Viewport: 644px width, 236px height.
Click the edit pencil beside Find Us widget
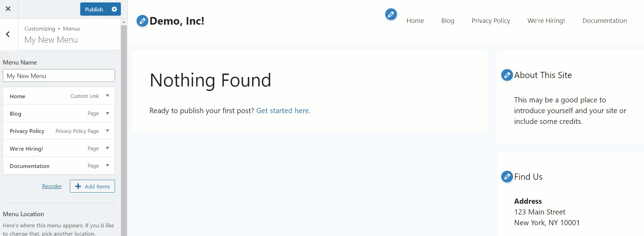coord(507,177)
